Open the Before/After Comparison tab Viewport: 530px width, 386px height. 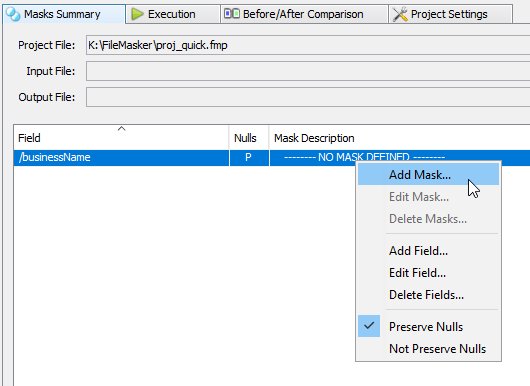point(304,14)
